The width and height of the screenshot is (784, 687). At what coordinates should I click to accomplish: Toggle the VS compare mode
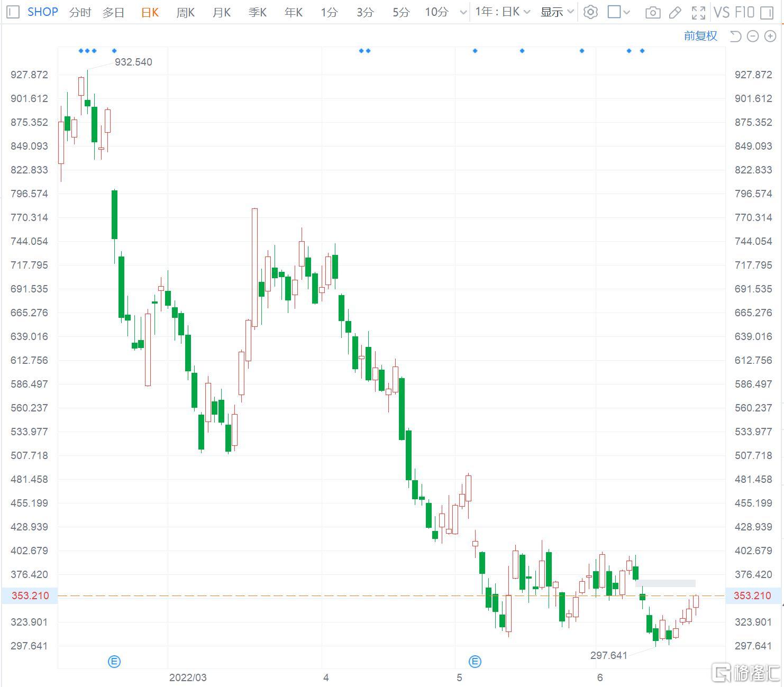click(x=721, y=12)
